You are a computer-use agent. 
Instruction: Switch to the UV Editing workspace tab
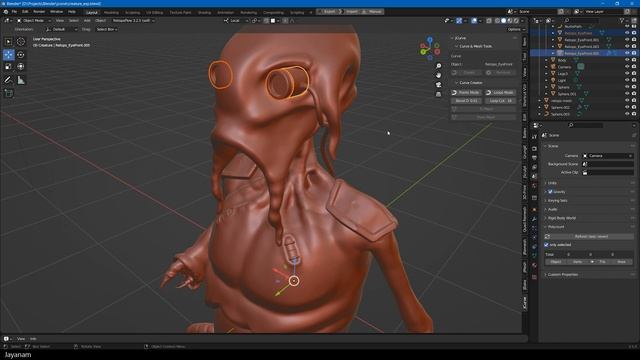coord(154,13)
